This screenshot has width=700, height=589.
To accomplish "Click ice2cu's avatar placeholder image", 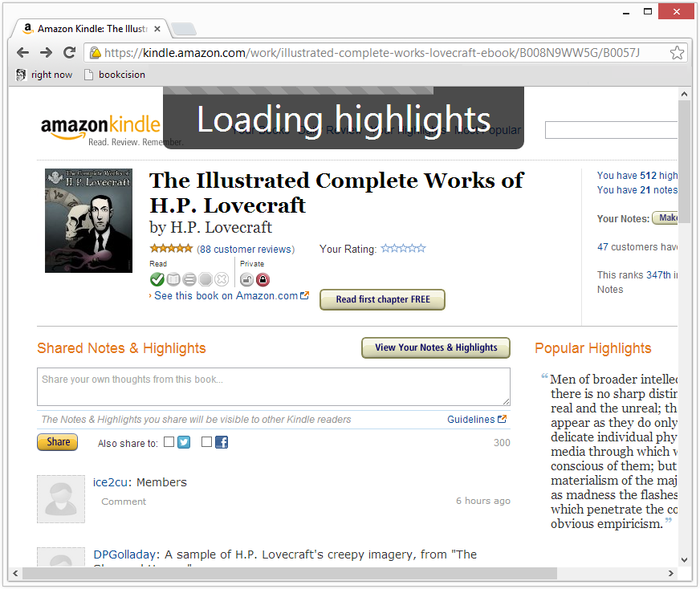I will [x=61, y=499].
